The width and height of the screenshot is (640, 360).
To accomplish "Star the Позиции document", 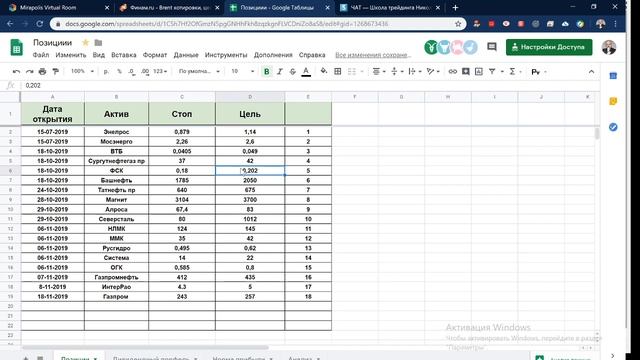I will click(x=85, y=42).
